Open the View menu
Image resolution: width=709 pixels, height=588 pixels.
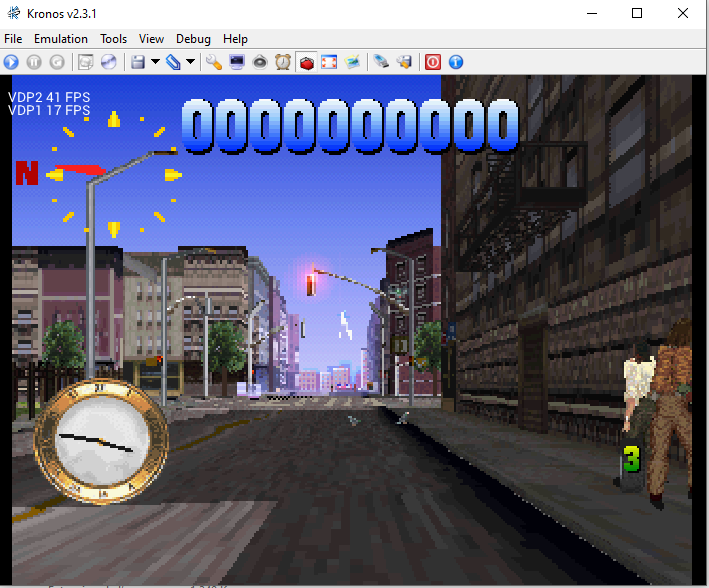coord(151,39)
